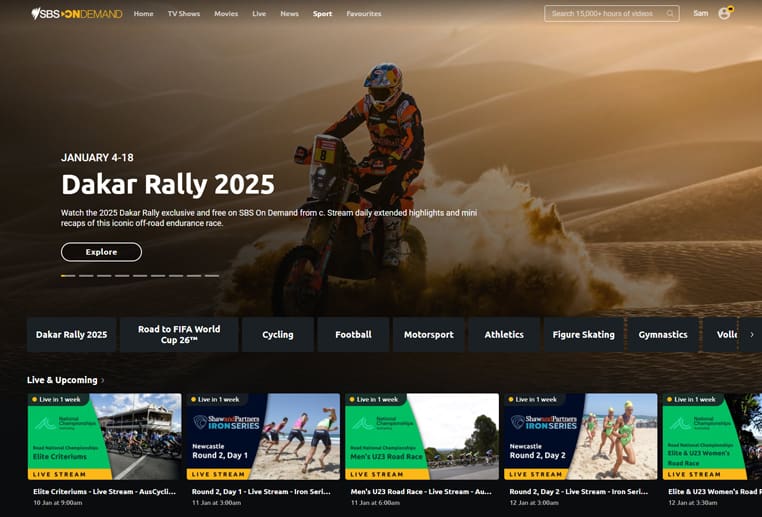The image size is (762, 517).
Task: Click 'Men's U23 Road Race - Live Stream' title
Action: (421, 492)
